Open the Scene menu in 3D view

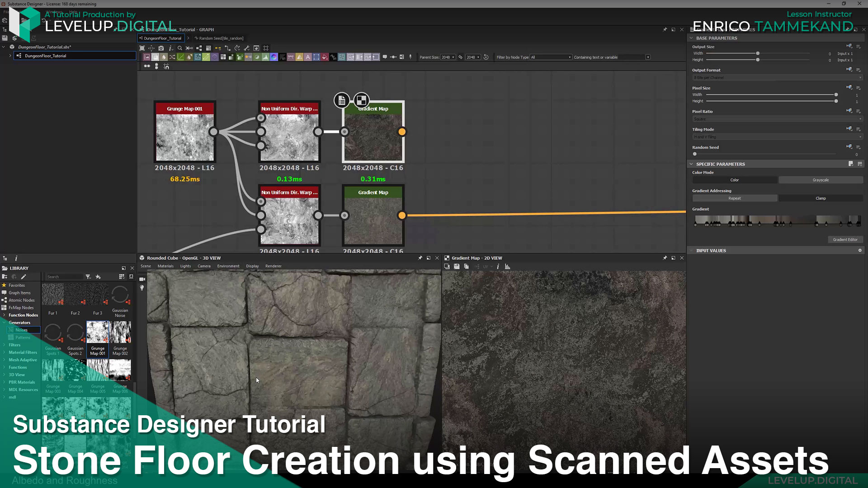(x=146, y=266)
